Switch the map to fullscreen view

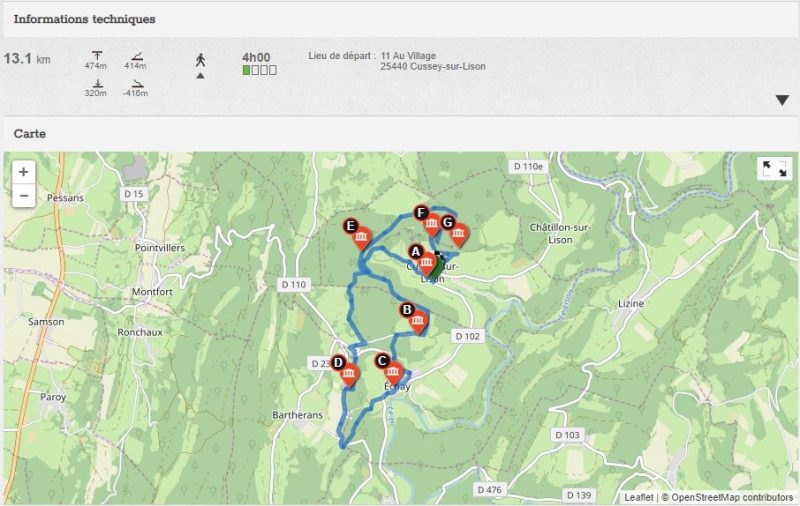774,169
